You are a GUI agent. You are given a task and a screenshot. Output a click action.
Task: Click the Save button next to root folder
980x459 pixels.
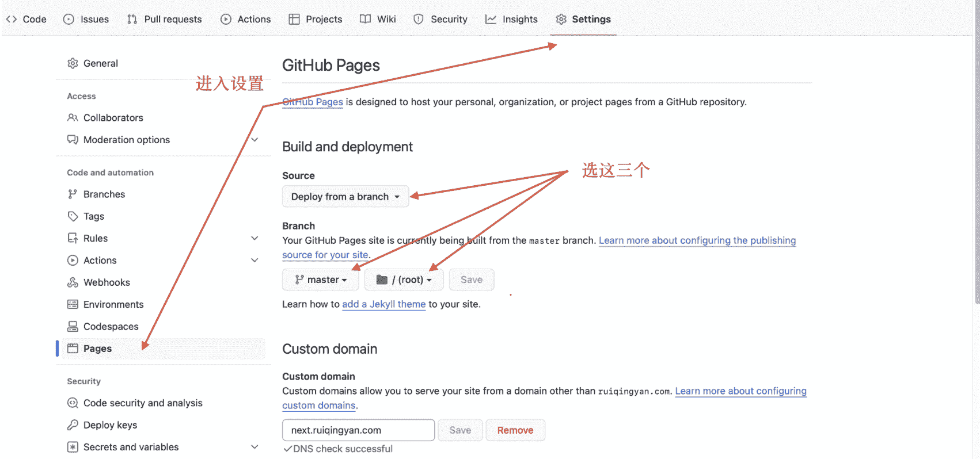(472, 280)
